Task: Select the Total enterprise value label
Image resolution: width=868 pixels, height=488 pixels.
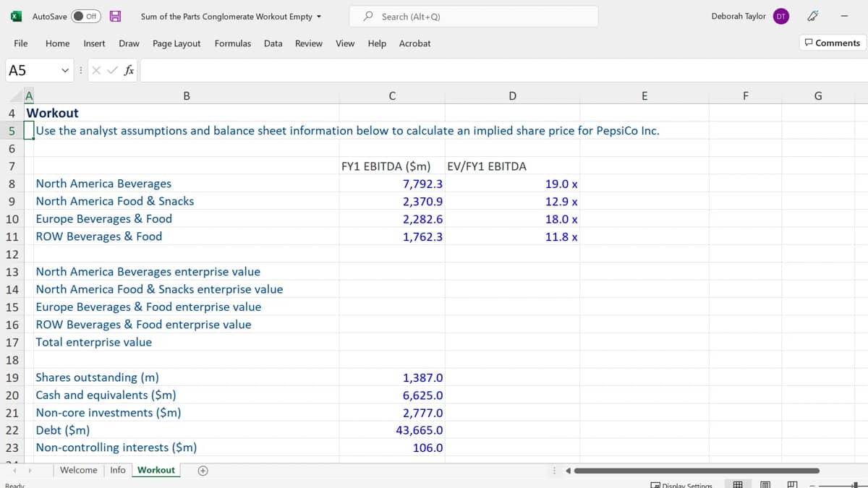Action: click(x=187, y=342)
